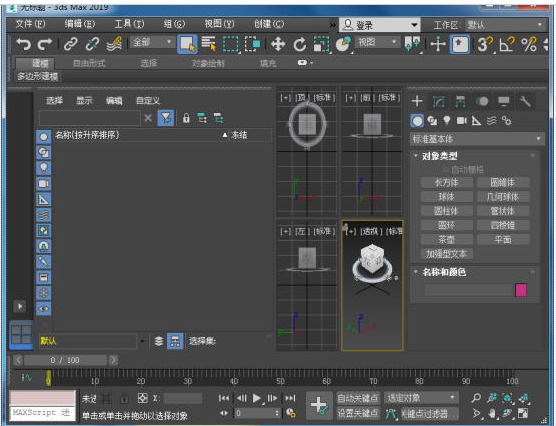Screen dimensions: 556x426
Task: Open the scene explorer 自定义 menu
Action: pyautogui.click(x=148, y=101)
